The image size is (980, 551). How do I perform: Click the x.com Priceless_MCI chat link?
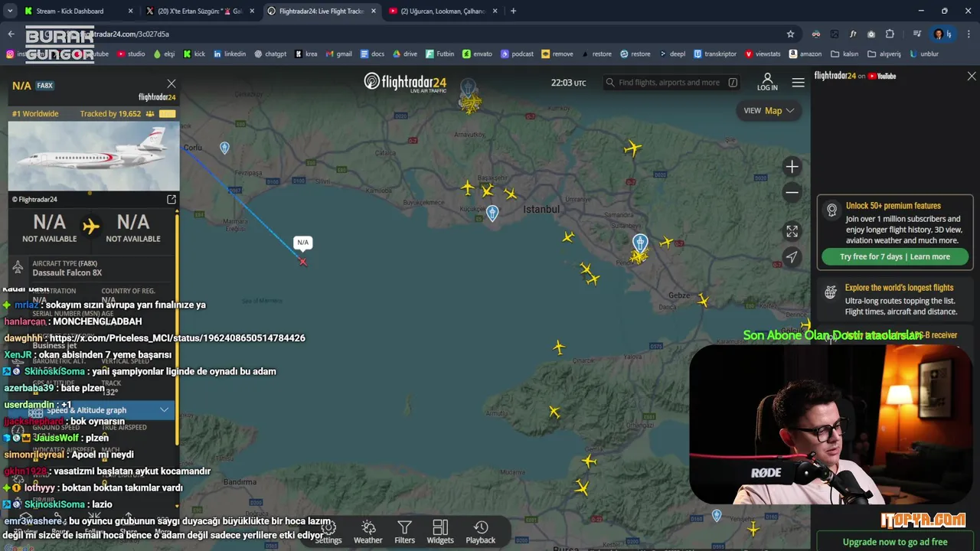point(177,337)
